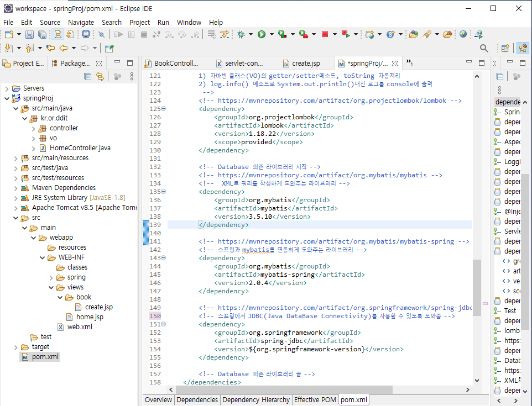Open the Navigate menu
This screenshot has width=532, height=406.
coord(81,22)
